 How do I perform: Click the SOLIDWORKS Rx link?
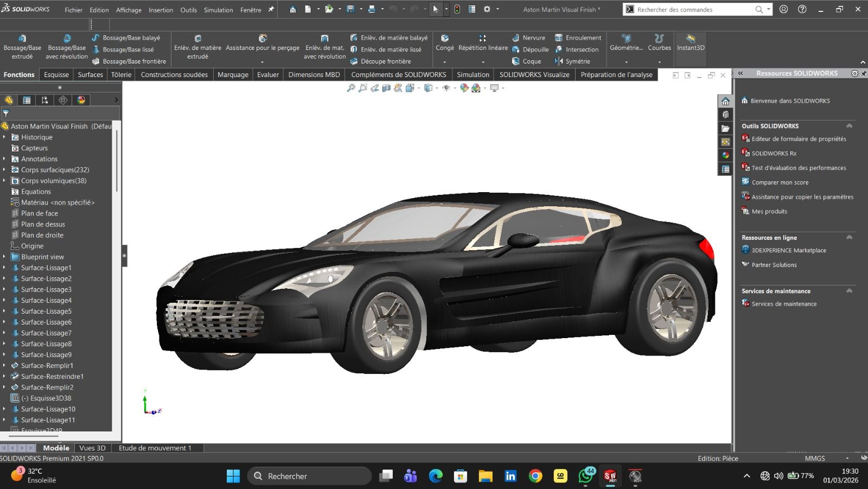click(x=774, y=154)
